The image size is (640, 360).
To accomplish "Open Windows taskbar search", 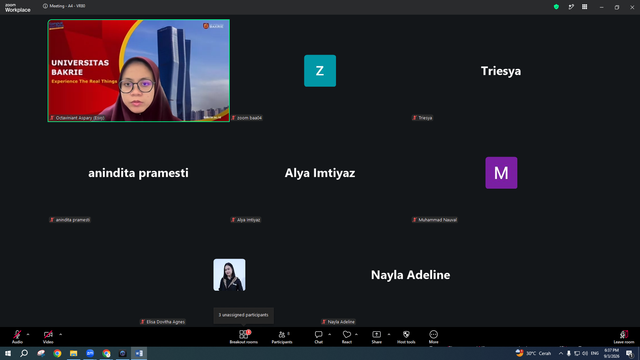I will (x=24, y=353).
